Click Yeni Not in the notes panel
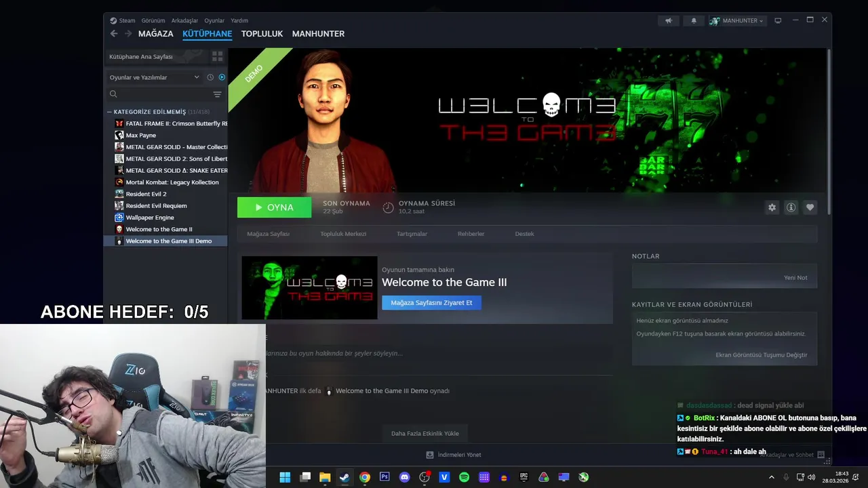The width and height of the screenshot is (868, 488). coord(795,278)
